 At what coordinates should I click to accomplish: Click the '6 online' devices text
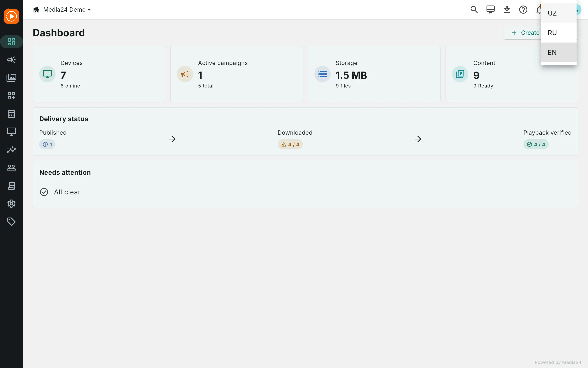[70, 86]
